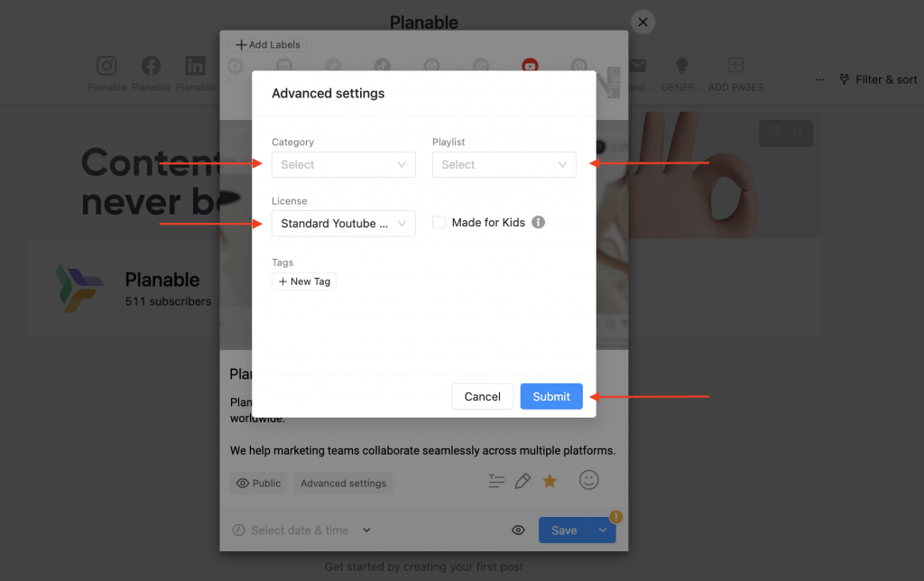Image resolution: width=924 pixels, height=581 pixels.
Task: Close the post composer with the X
Action: click(642, 22)
